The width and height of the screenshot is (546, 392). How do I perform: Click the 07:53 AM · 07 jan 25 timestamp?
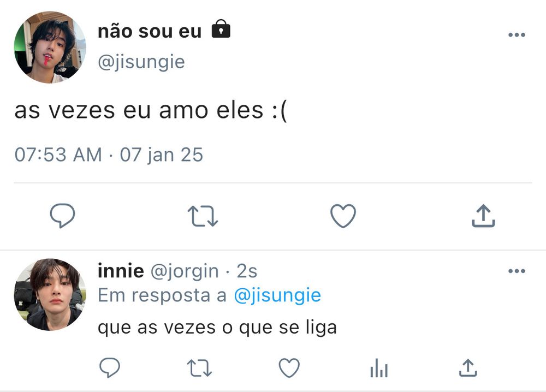(x=109, y=155)
